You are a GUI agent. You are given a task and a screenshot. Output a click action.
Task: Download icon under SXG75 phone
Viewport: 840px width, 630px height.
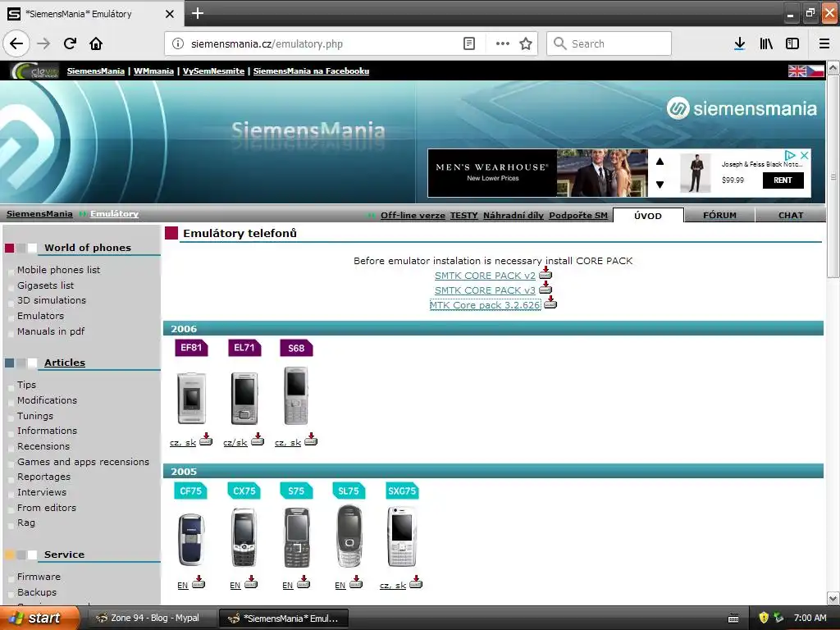416,582
